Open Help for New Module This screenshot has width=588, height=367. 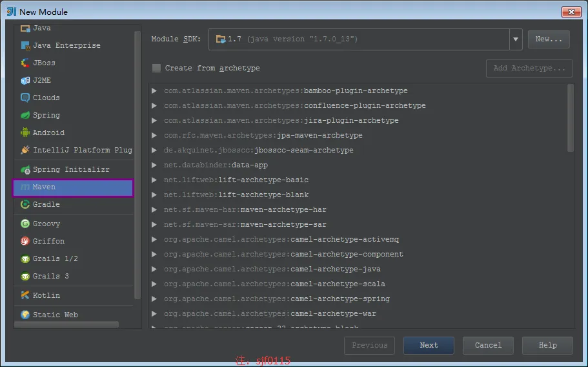pos(547,345)
